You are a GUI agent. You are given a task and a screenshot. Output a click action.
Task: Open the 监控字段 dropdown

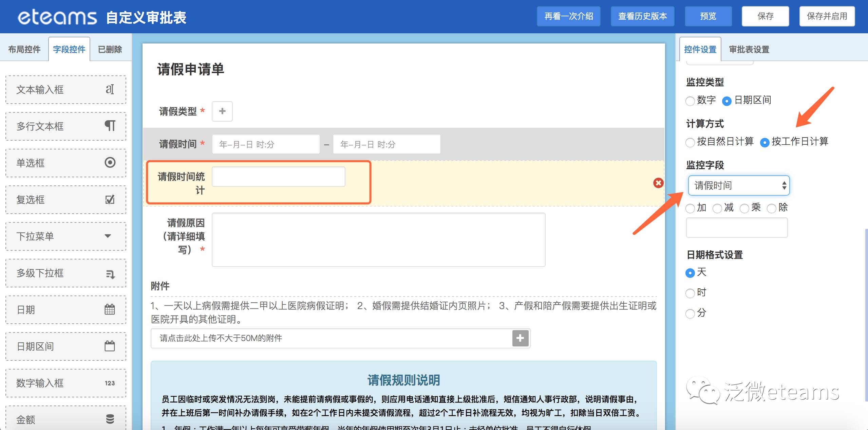tap(738, 185)
